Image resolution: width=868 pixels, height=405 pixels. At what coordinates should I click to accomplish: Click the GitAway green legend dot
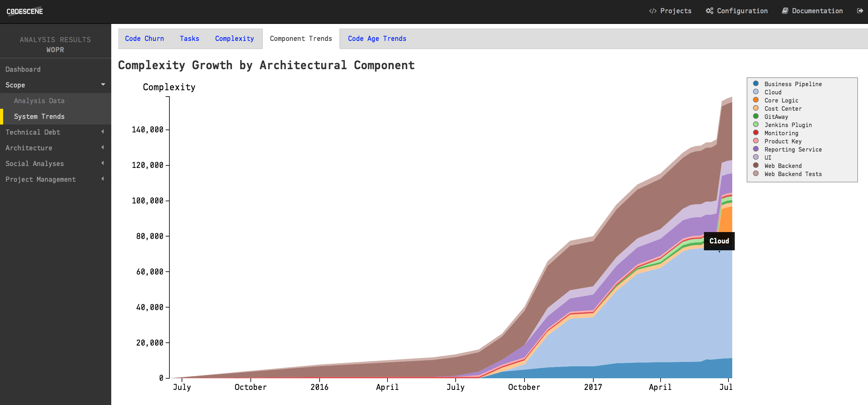click(x=756, y=116)
